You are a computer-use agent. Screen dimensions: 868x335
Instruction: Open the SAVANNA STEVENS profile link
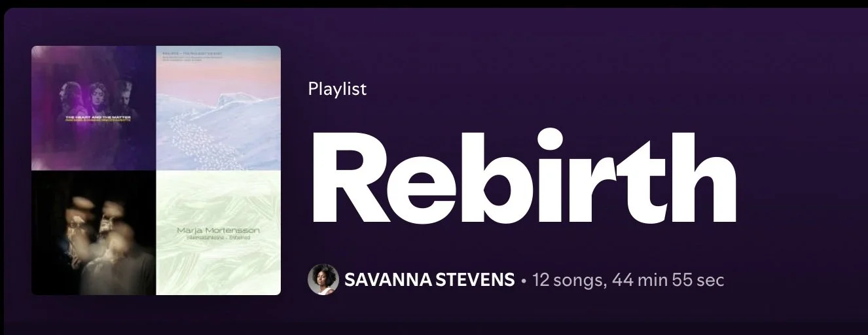point(429,280)
